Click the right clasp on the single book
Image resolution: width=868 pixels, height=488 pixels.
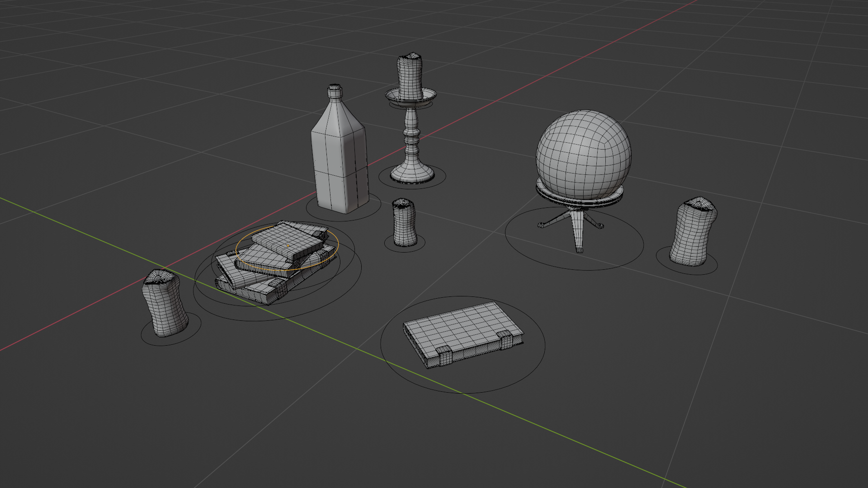[x=505, y=339]
